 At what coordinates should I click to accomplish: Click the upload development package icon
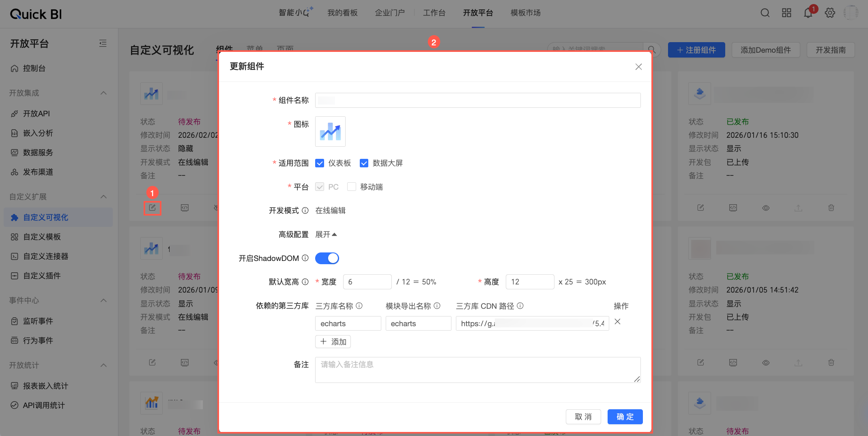click(x=798, y=207)
